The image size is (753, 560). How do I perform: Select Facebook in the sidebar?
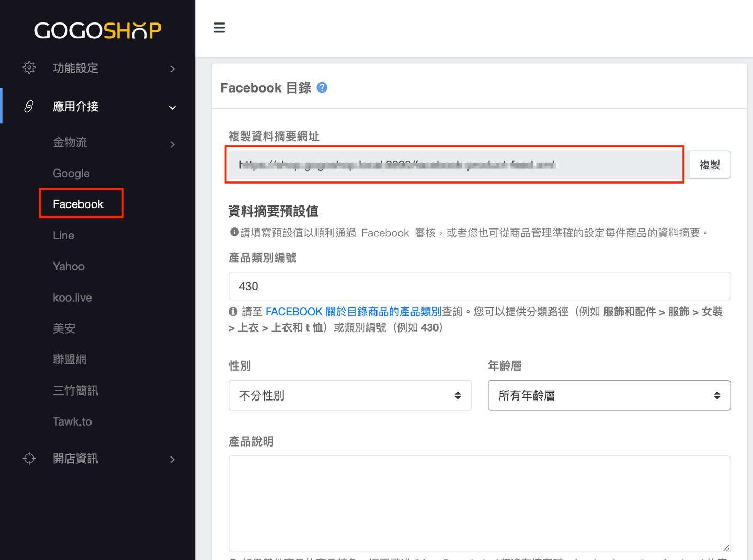(x=78, y=204)
